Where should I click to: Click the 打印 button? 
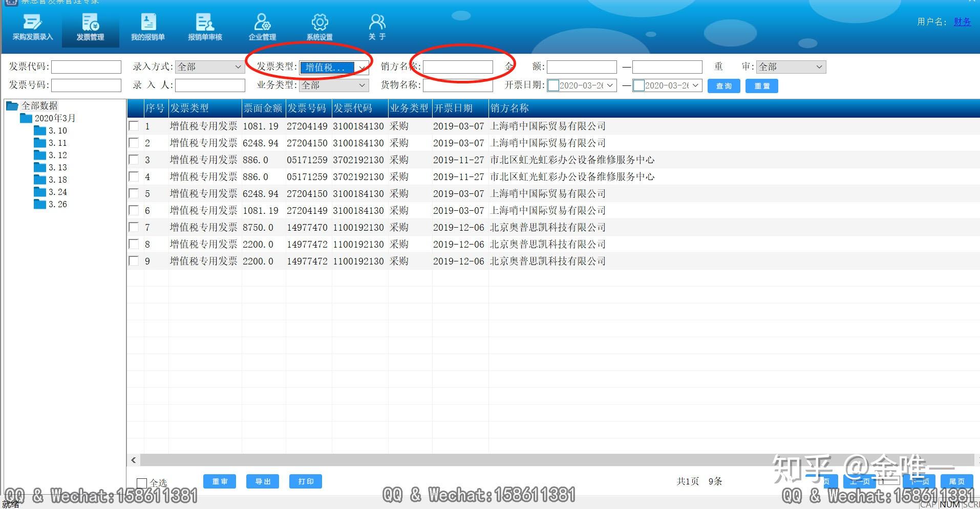point(306,481)
